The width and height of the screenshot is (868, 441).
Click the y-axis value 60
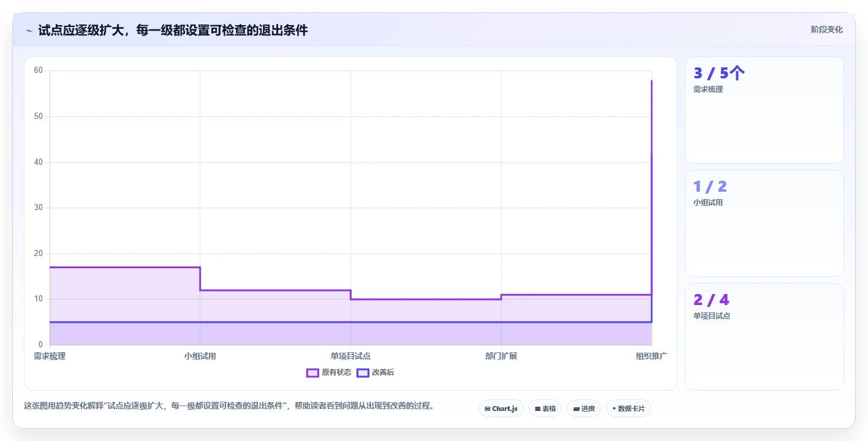pyautogui.click(x=38, y=70)
